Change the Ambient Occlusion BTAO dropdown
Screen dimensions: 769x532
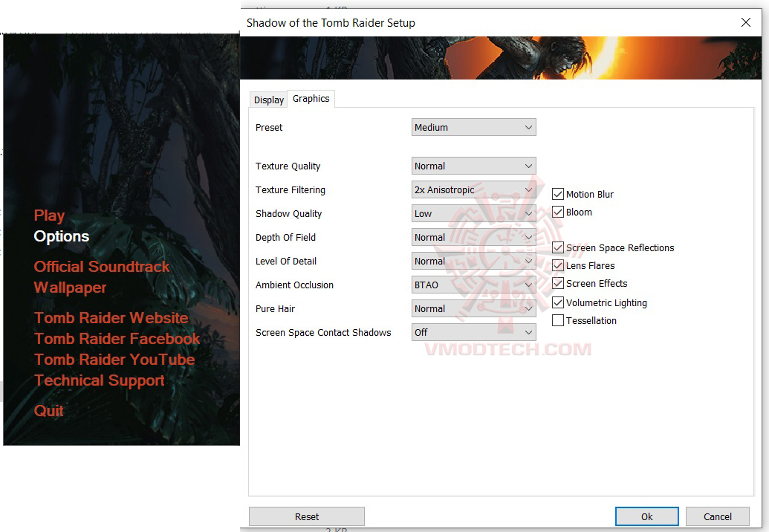[473, 285]
